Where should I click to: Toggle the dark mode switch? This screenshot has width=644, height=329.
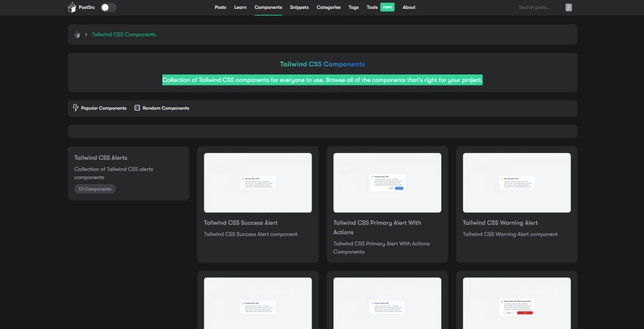[x=109, y=7]
